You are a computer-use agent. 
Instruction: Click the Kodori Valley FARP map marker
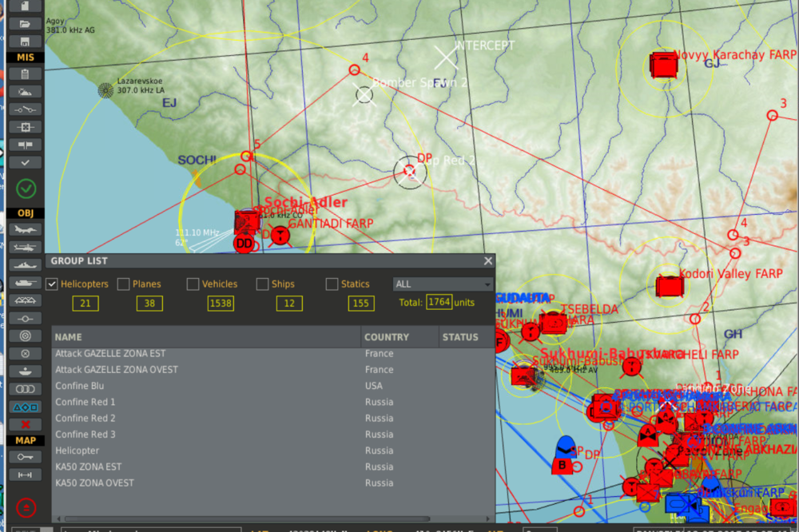click(x=670, y=285)
